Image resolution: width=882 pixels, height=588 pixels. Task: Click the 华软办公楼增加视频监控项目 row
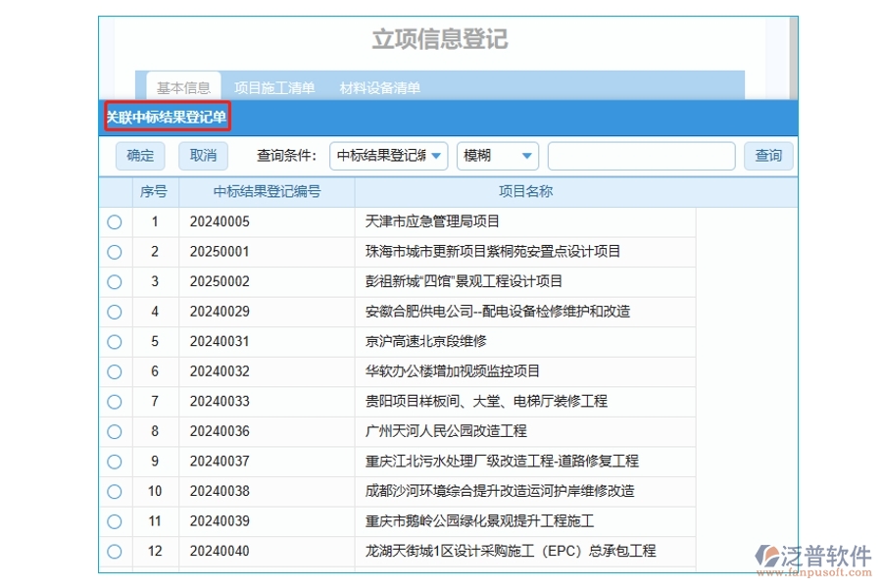pos(452,371)
